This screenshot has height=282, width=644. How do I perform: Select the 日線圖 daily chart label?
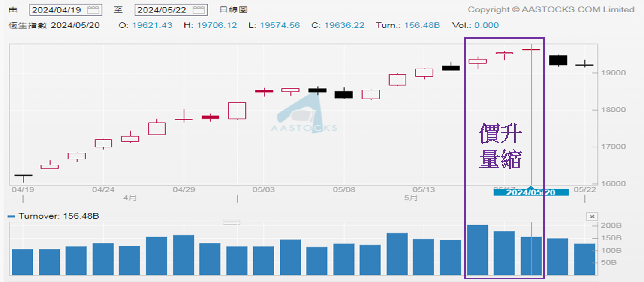[233, 10]
